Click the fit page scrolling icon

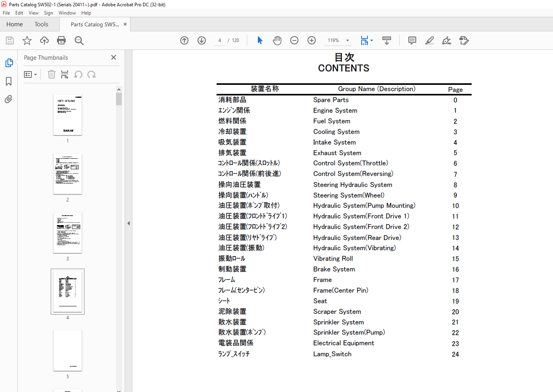coord(364,40)
